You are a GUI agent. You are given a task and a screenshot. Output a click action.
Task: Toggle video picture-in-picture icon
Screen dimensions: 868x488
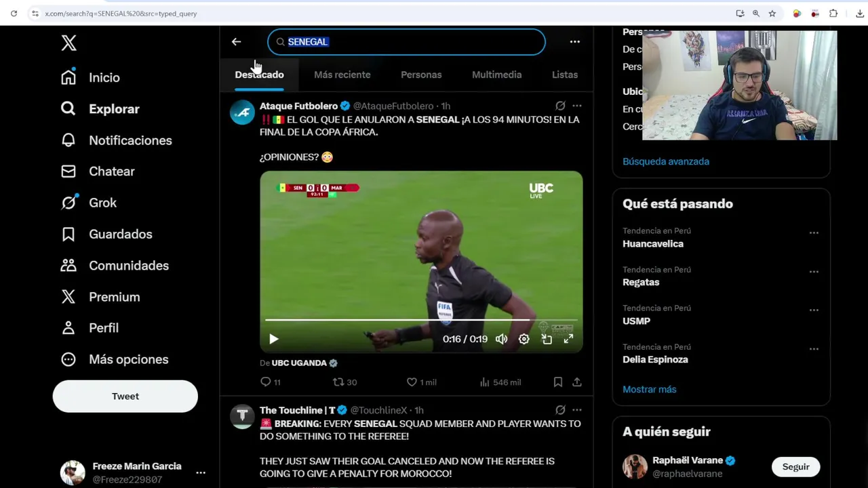[547, 339]
